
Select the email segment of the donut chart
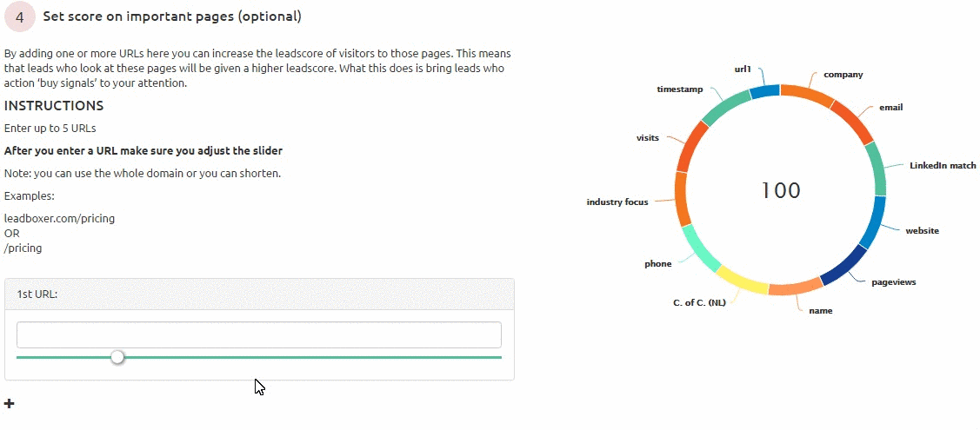pos(853,122)
